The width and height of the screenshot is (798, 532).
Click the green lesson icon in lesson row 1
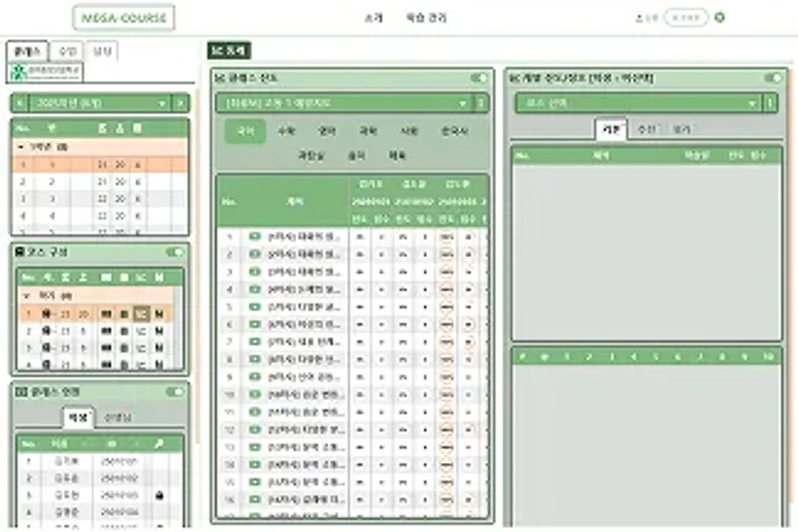click(255, 236)
